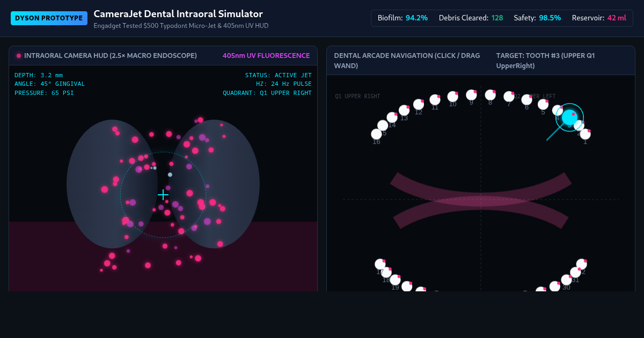Select tooth 14 on the dental arcade
Viewport: 644px width, 338px height.
pyautogui.click(x=392, y=117)
